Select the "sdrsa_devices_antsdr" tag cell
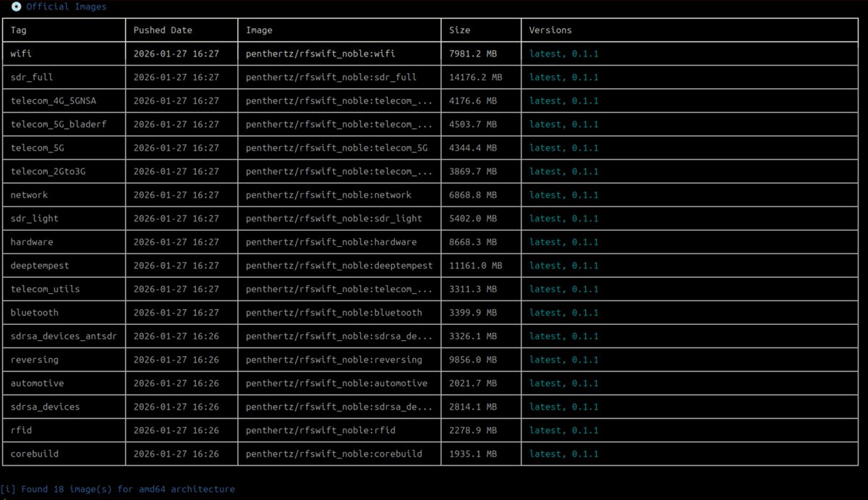 click(64, 336)
